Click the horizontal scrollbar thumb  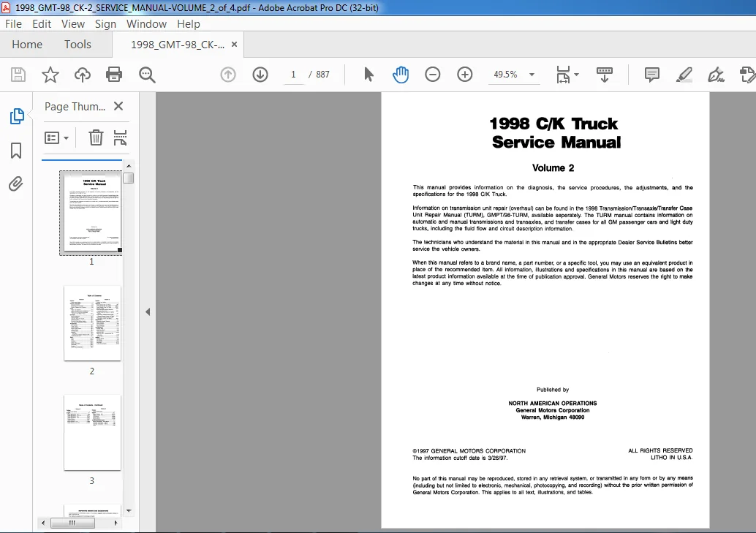coord(72,523)
